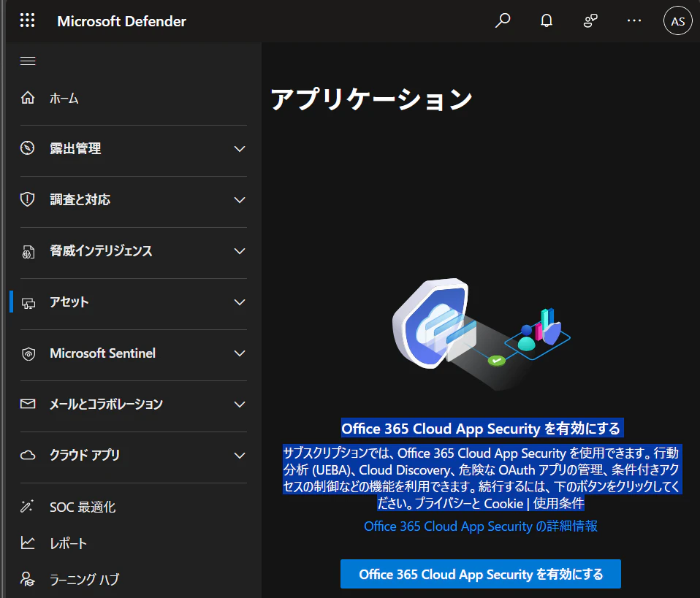Click the Microsoft Sentinel shield icon
This screenshot has height=598, width=700.
[28, 354]
